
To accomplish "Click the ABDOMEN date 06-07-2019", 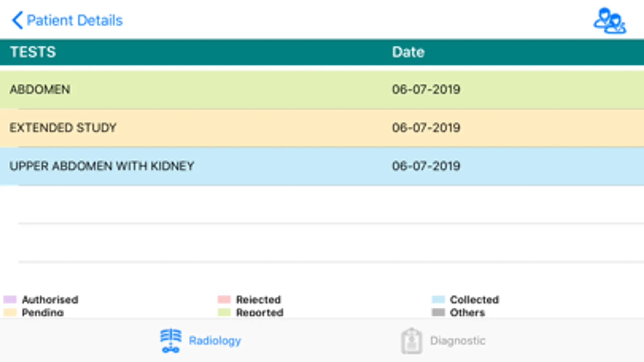I will pos(426,89).
